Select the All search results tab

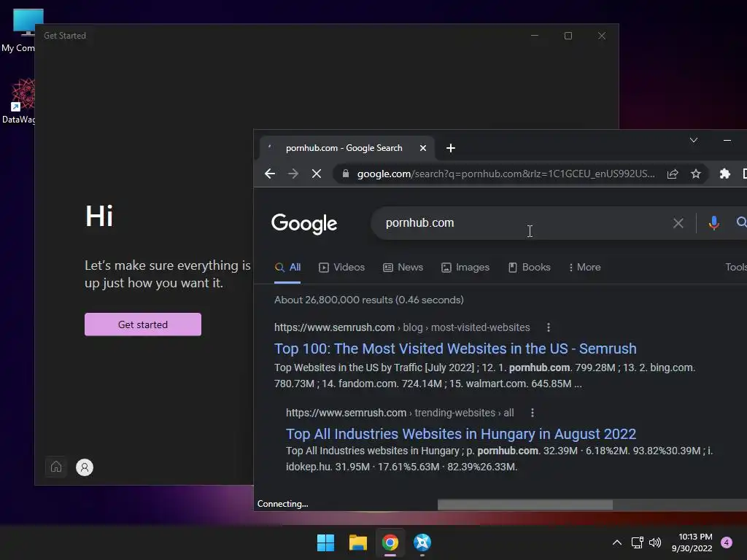click(x=287, y=268)
